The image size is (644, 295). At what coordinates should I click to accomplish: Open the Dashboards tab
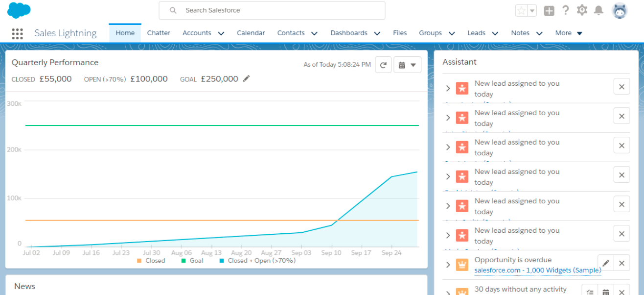[348, 33]
